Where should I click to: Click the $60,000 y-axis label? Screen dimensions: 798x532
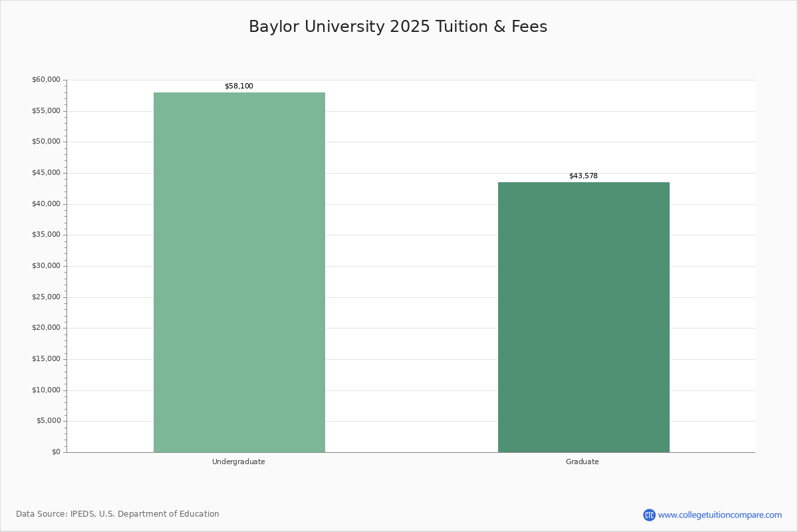(x=46, y=80)
